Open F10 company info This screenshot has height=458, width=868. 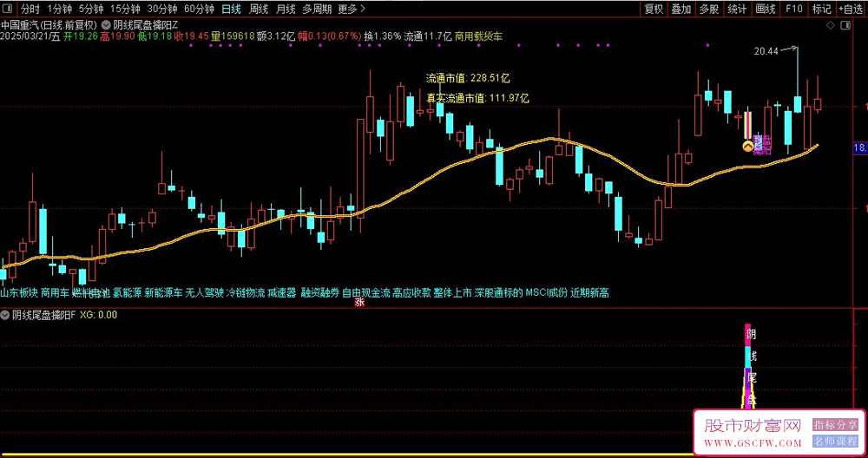[x=793, y=9]
